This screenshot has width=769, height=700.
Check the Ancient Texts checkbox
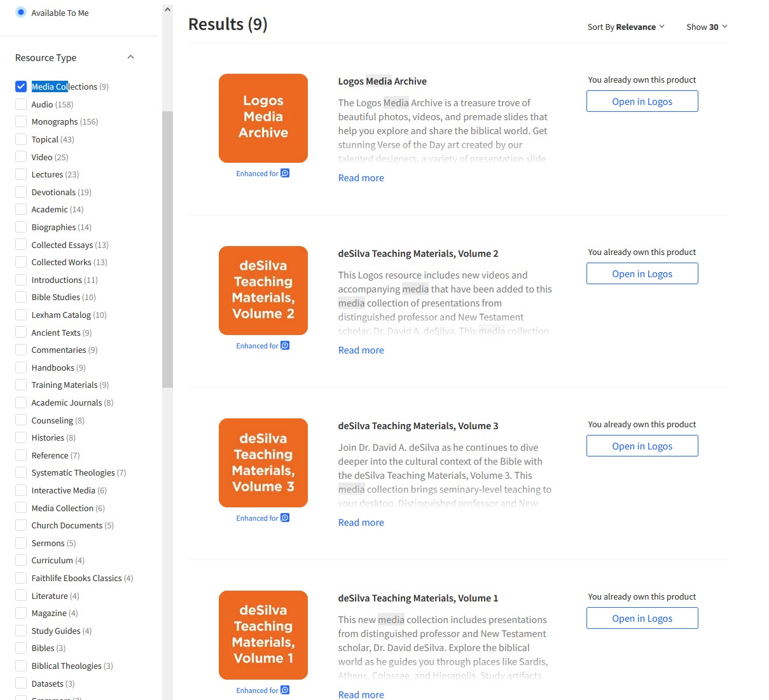click(21, 333)
